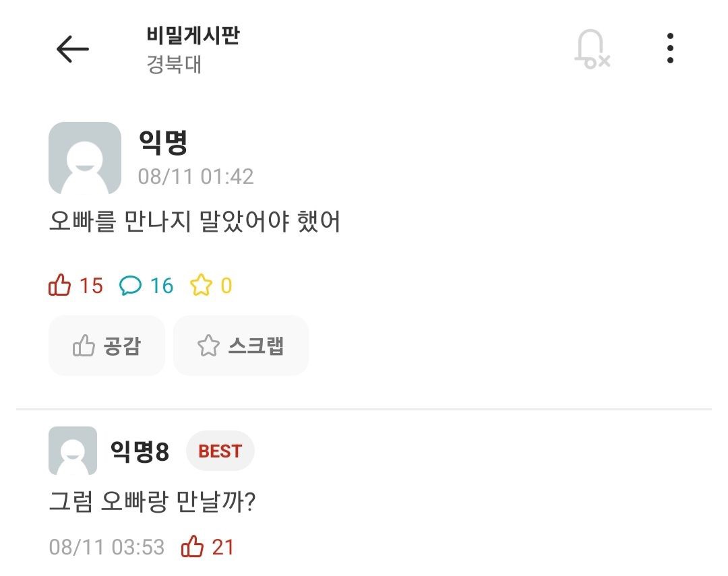This screenshot has width=728, height=576.
Task: Tap the red BEST badge
Action: (220, 451)
